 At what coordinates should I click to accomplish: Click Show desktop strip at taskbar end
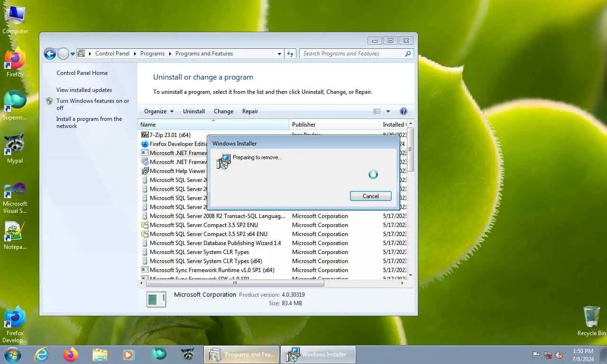[603, 355]
